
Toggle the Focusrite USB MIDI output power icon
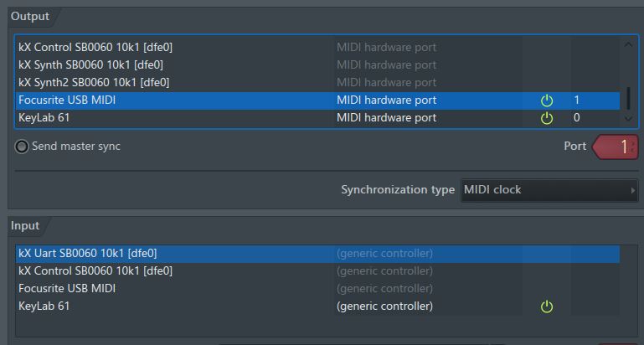[x=547, y=100]
